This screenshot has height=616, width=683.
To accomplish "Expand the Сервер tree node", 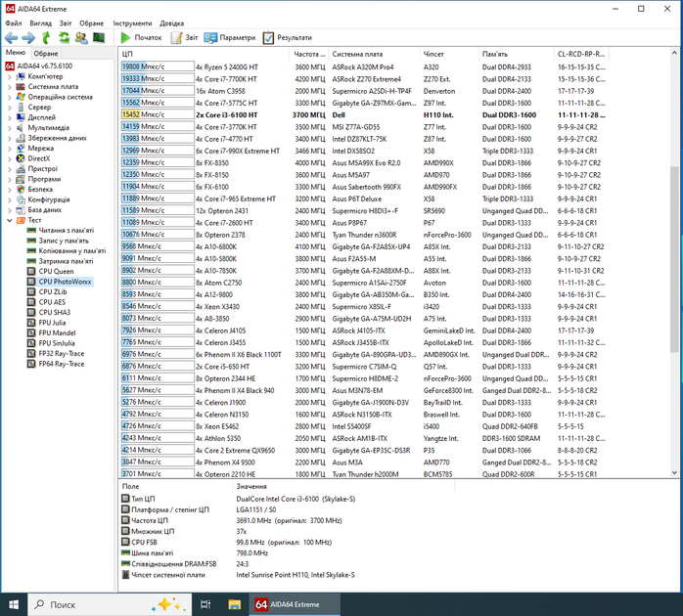I will click(10, 108).
